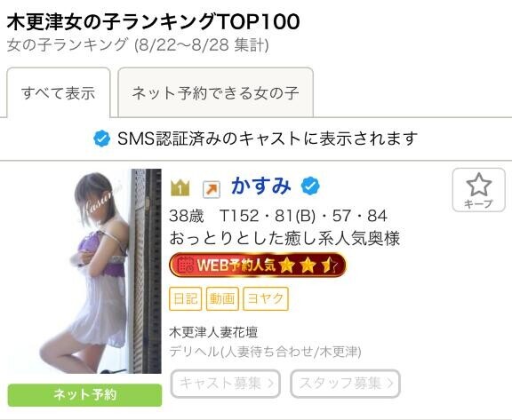Open スタッフ募集 chevron button

point(345,384)
